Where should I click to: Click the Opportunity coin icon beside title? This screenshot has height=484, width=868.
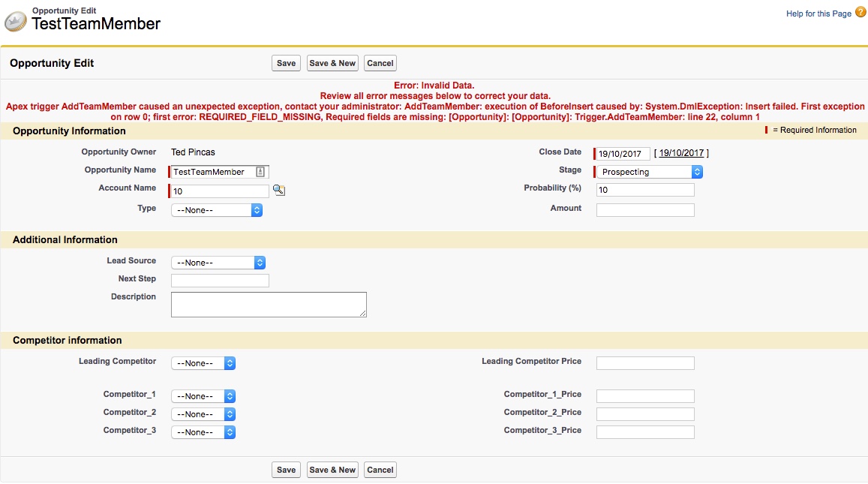[x=16, y=22]
